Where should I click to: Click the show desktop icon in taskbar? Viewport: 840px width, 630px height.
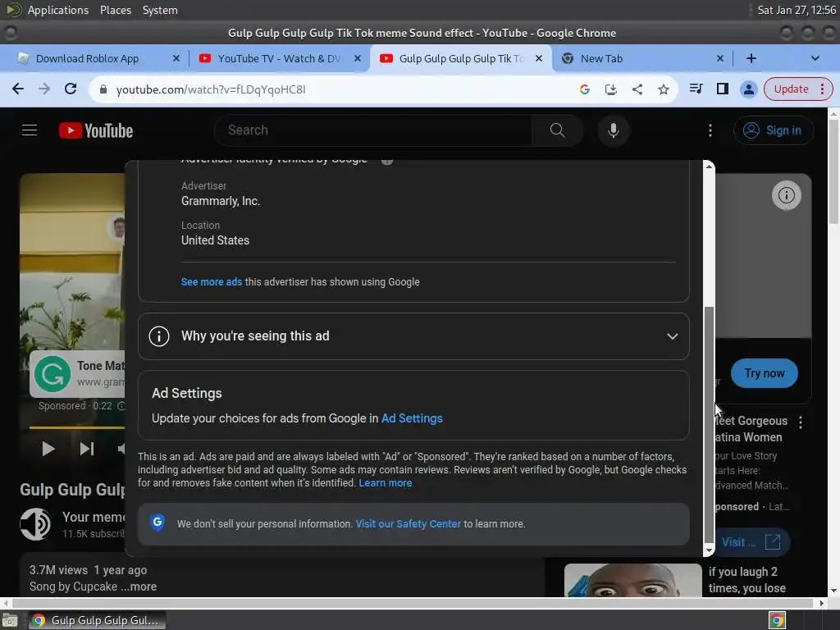(x=10, y=621)
